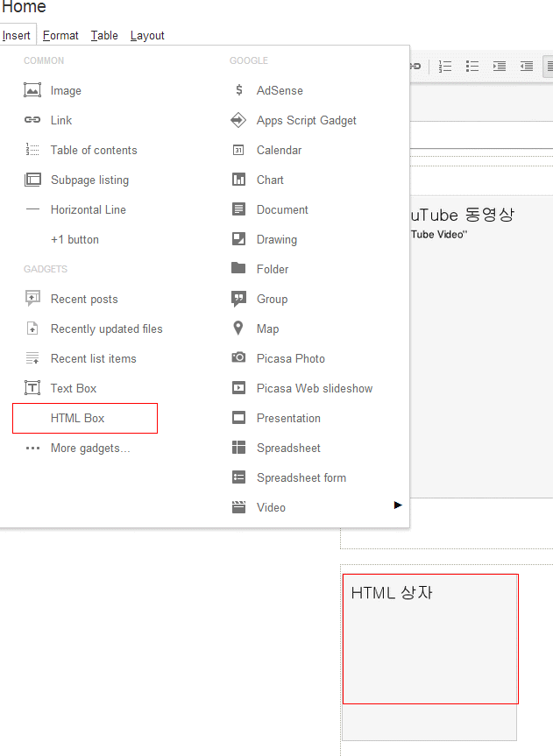Viewport: 553px width, 756px height.
Task: Click the Spreadsheet form icon
Action: click(x=238, y=477)
